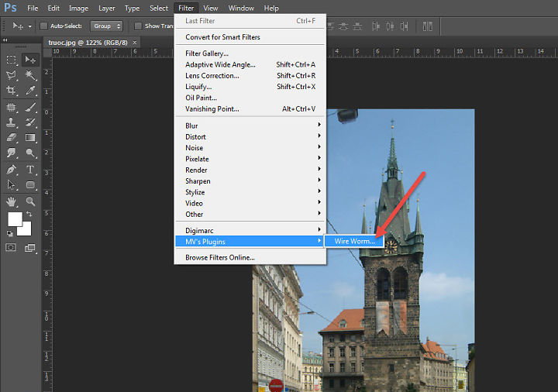Select the Smudge tool
558x392 pixels.
[12, 153]
